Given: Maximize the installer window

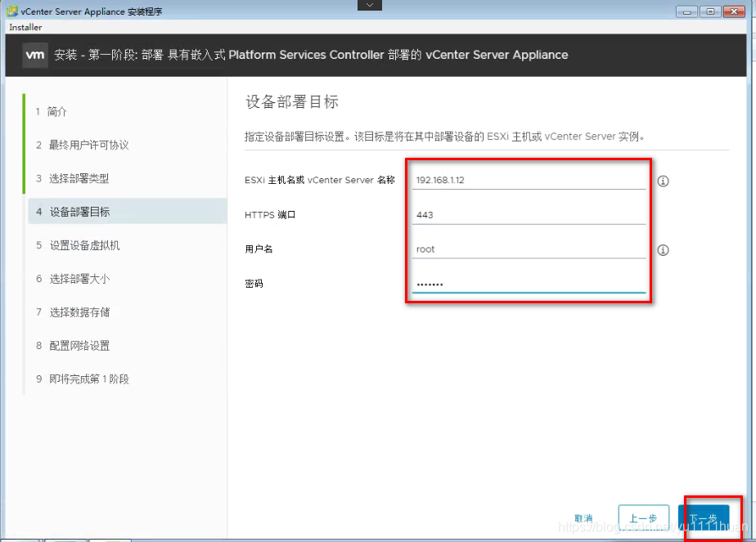Looking at the screenshot, I should point(710,11).
